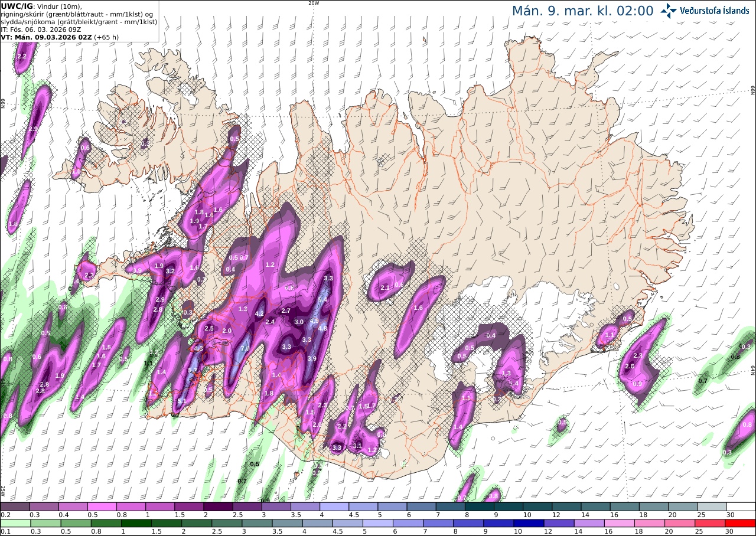This screenshot has width=756, height=536.
Task: Click the Veðurstofa Íslands name text
Action: pyautogui.click(x=715, y=11)
